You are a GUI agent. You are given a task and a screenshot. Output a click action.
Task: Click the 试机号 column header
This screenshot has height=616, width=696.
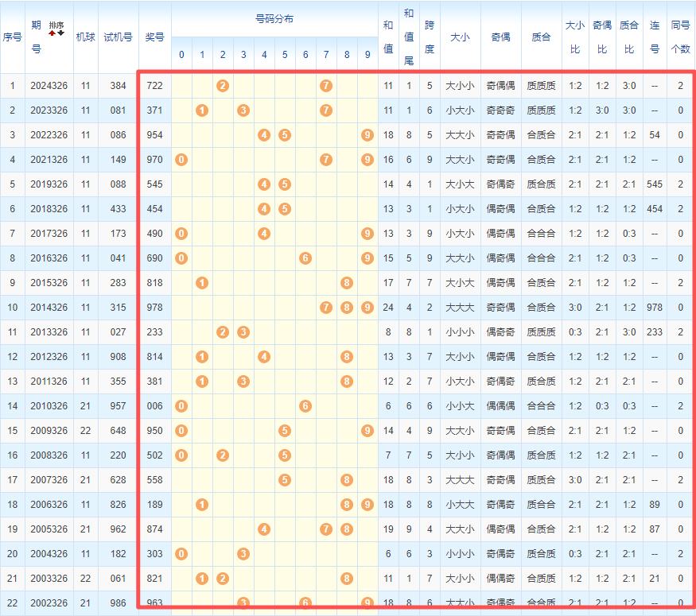119,37
